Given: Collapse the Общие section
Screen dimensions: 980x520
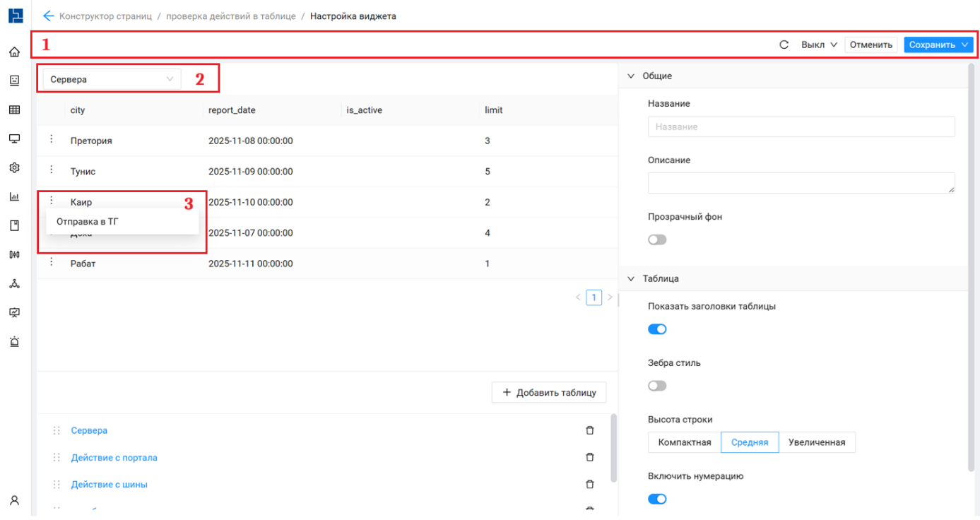Looking at the screenshot, I should [x=631, y=76].
